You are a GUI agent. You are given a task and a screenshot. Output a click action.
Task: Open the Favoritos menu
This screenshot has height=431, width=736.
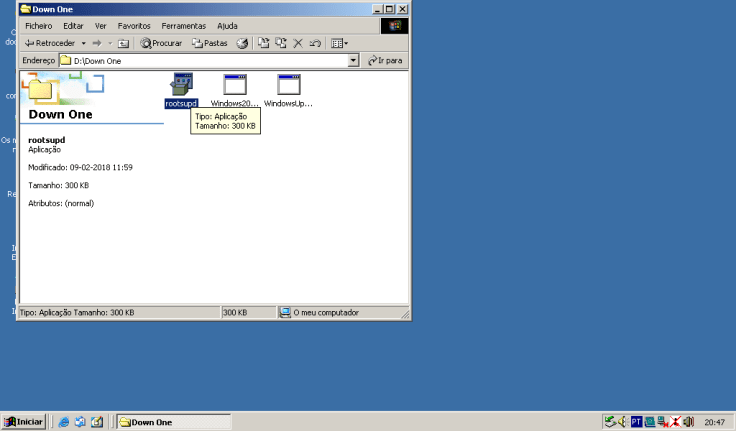pyautogui.click(x=134, y=25)
